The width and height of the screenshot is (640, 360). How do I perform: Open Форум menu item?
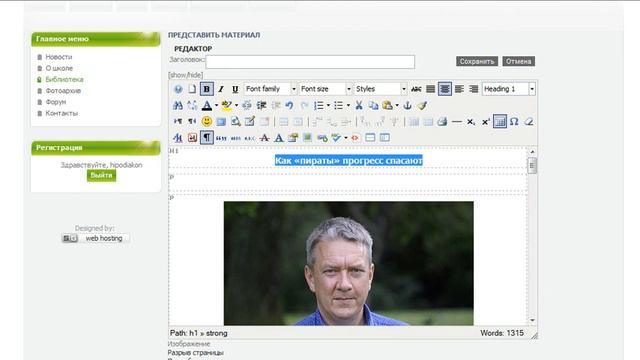[x=56, y=102]
